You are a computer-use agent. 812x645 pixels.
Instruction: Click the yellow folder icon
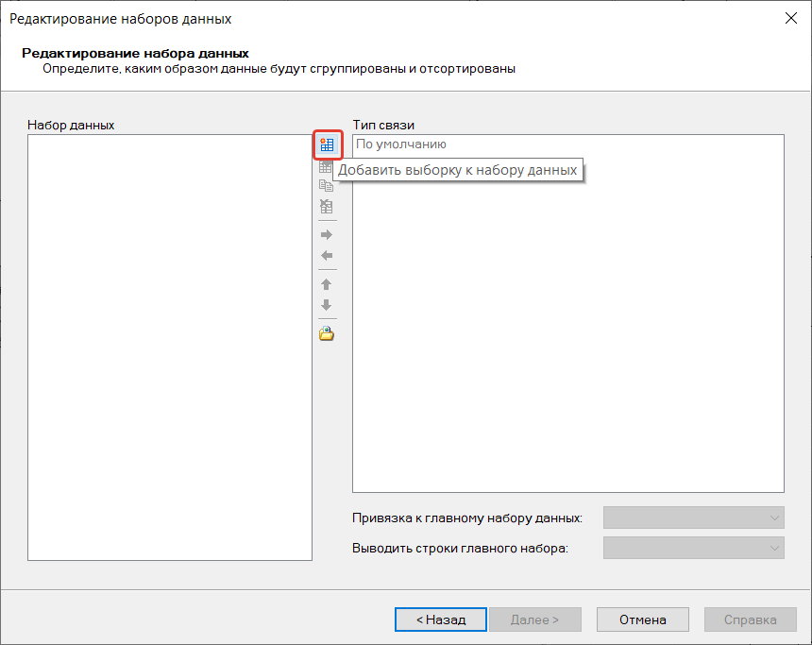[x=327, y=333]
